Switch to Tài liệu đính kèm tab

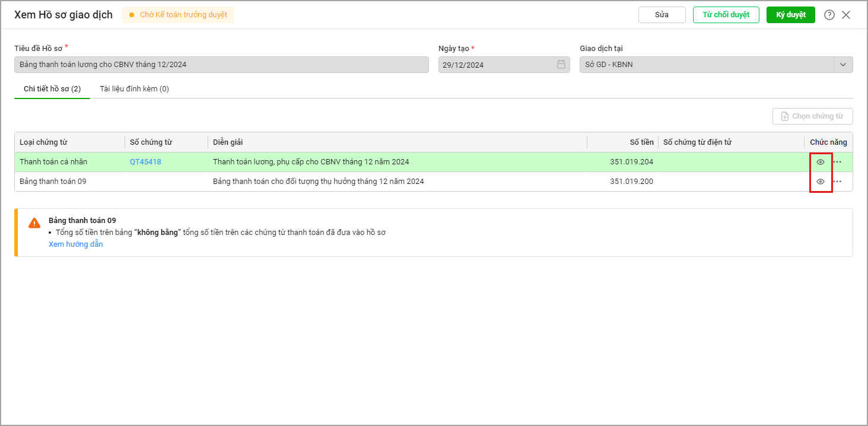pos(134,89)
